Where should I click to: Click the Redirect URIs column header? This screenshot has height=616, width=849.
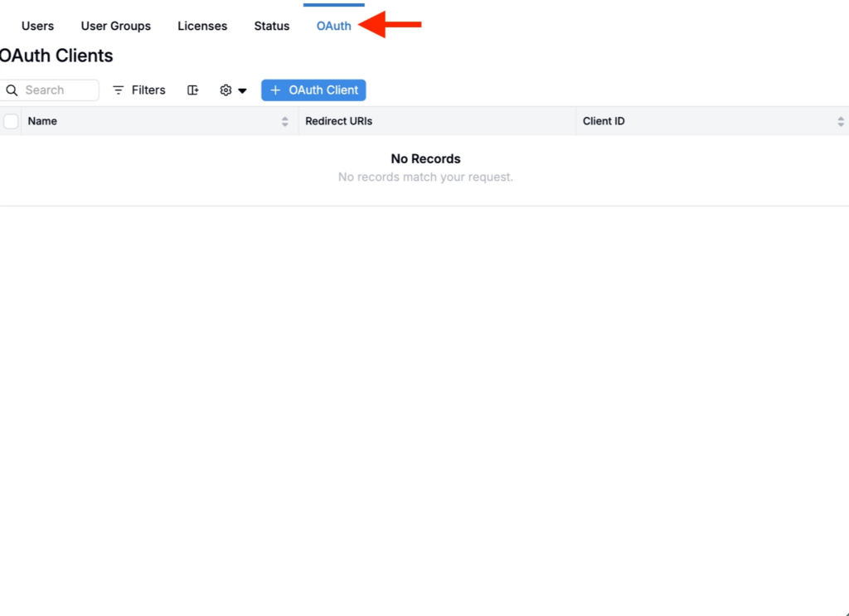tap(338, 121)
